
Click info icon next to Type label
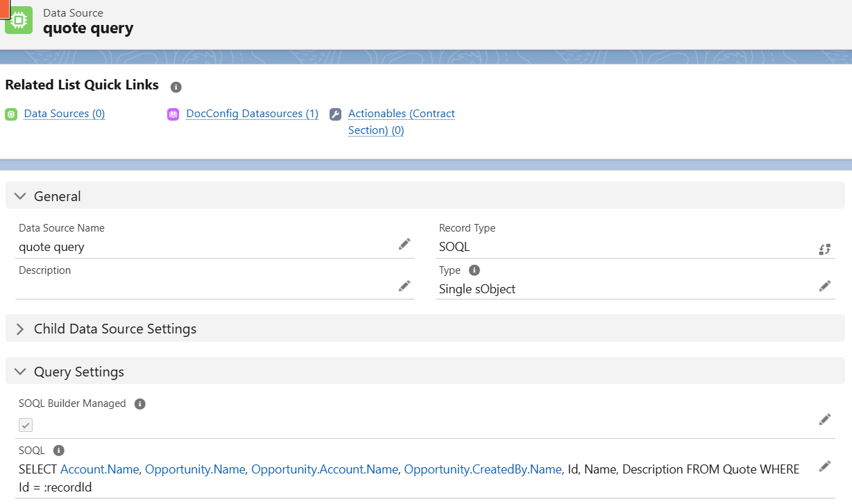475,270
